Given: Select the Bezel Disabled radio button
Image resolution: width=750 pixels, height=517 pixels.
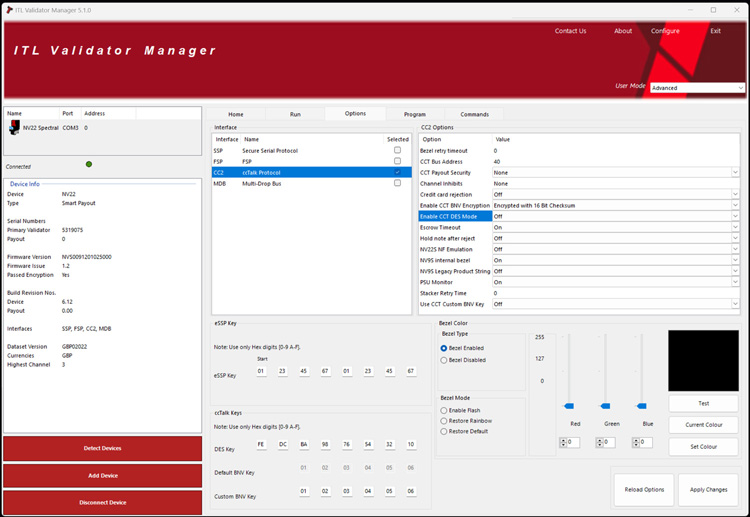Looking at the screenshot, I should pyautogui.click(x=444, y=359).
